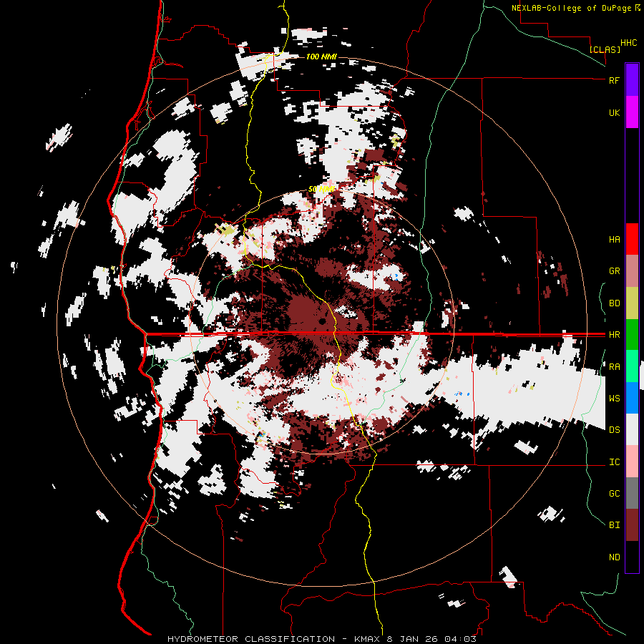644x644 pixels.
Task: Click the [CLAS] units label
Action: coord(605,49)
